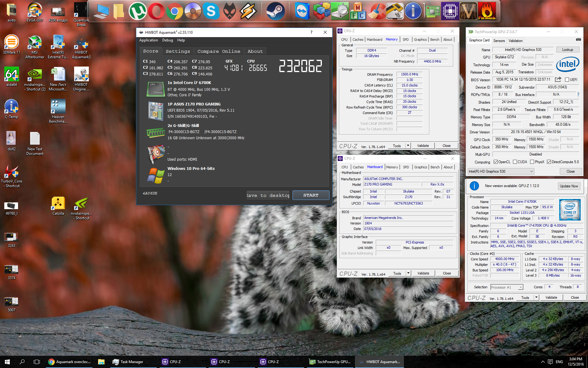Open Intel Extreme Tuning desktop shortcut
Viewport: 588px width, 368px height.
[x=58, y=47]
